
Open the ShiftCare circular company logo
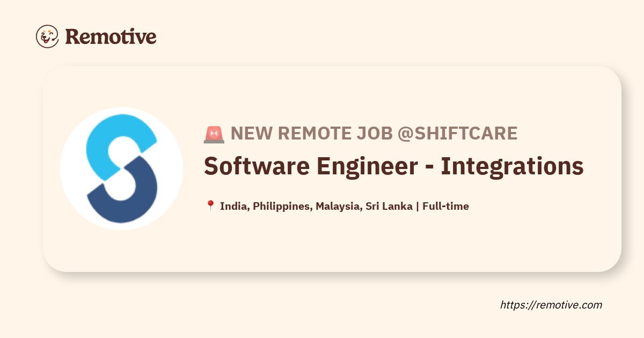click(122, 168)
